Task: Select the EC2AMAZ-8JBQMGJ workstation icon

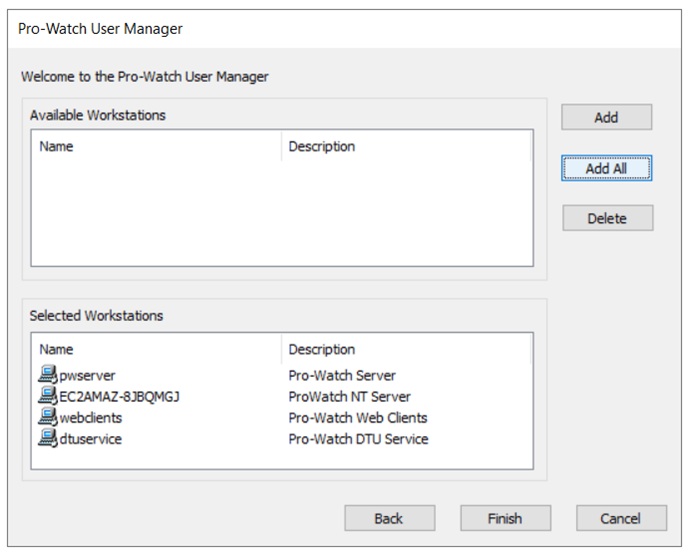Action: coord(48,395)
